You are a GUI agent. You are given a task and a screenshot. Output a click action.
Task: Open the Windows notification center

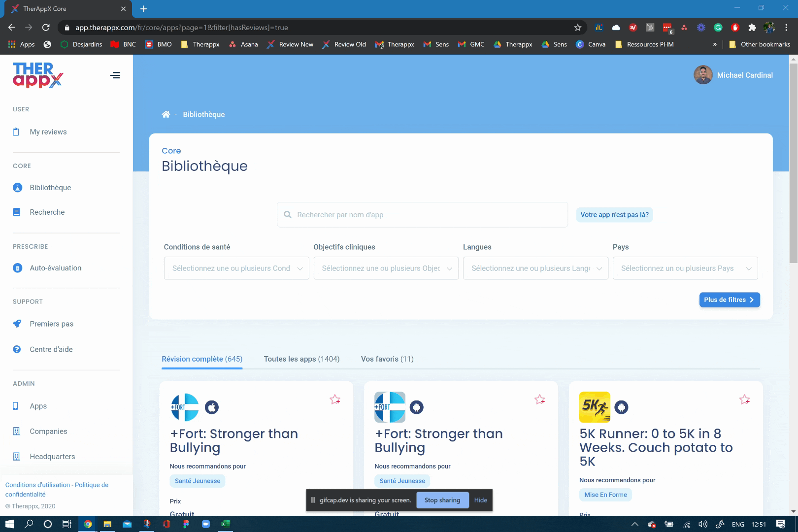[x=780, y=524]
